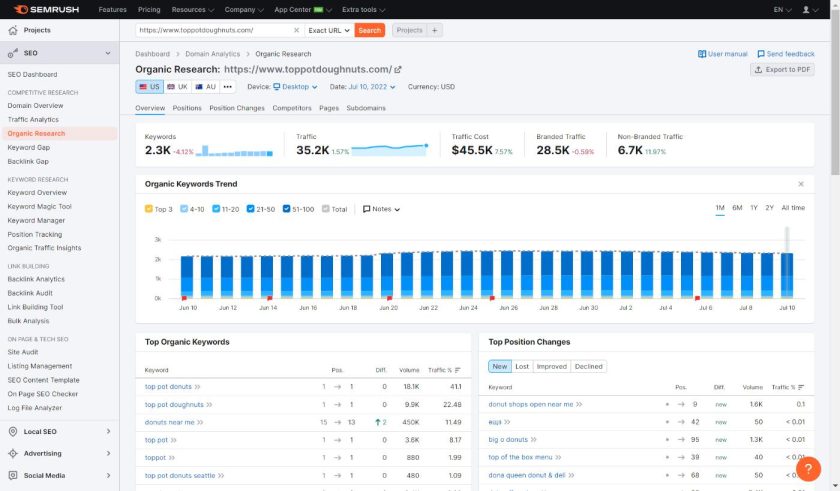The width and height of the screenshot is (840, 491).
Task: Click the SEO key icon
Action: [x=13, y=53]
